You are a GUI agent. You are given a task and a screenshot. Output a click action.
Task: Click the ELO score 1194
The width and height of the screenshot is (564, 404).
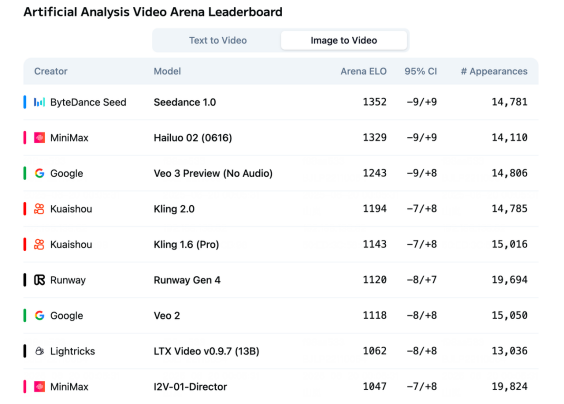(375, 209)
